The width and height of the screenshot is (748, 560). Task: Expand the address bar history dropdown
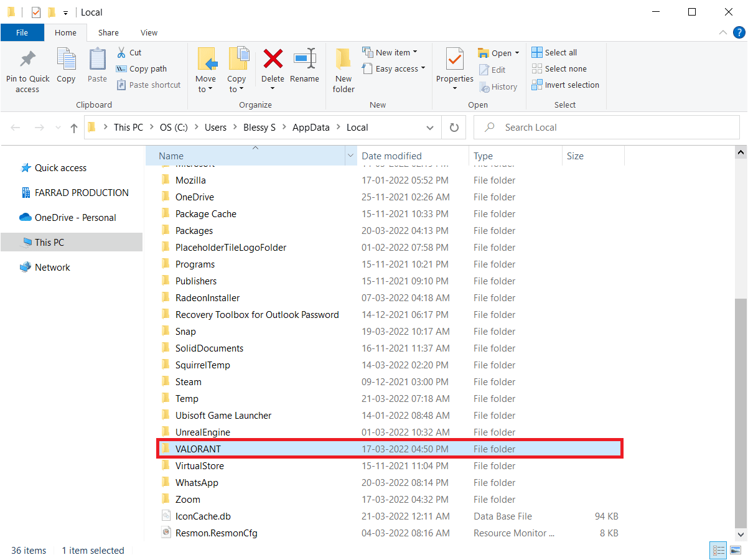(x=430, y=128)
